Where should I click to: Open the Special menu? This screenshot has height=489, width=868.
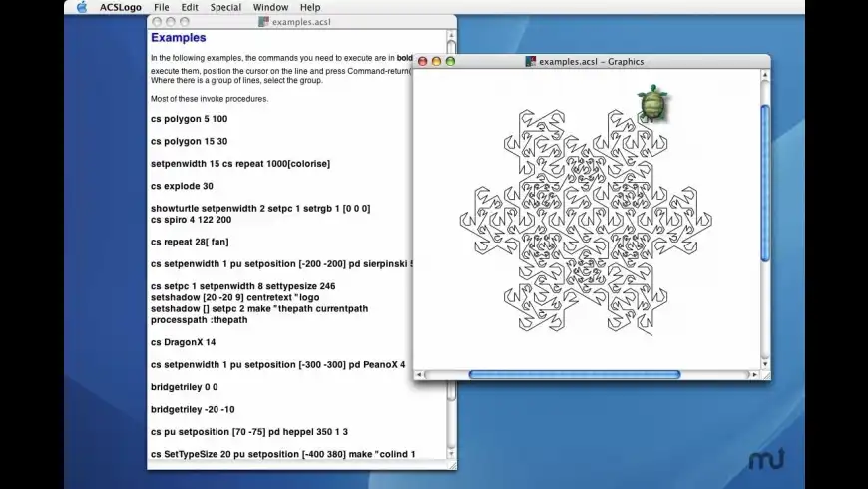click(x=225, y=7)
